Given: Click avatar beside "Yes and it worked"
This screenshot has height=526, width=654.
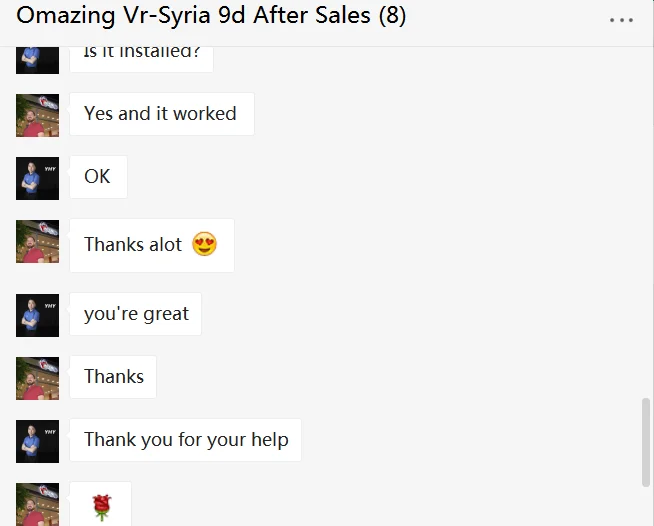Looking at the screenshot, I should coord(38,115).
